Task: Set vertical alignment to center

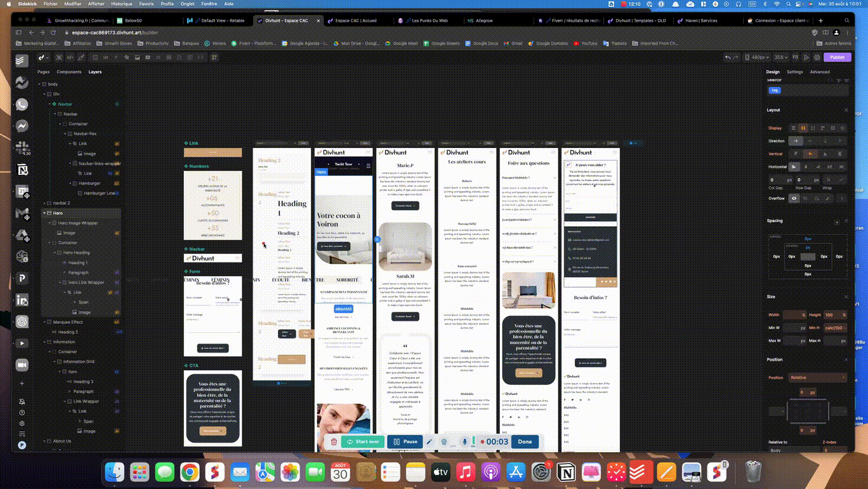Action: pyautogui.click(x=811, y=154)
